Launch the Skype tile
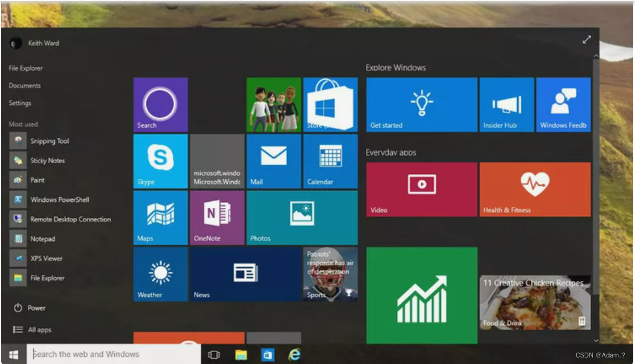Viewport: 635px width, 364px height. pos(160,161)
